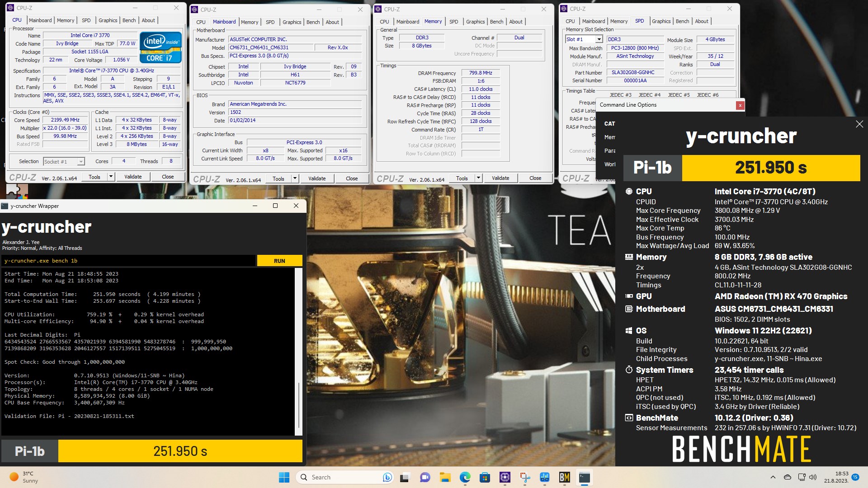Open the volume speaker tray icon
The width and height of the screenshot is (868, 488).
click(813, 477)
